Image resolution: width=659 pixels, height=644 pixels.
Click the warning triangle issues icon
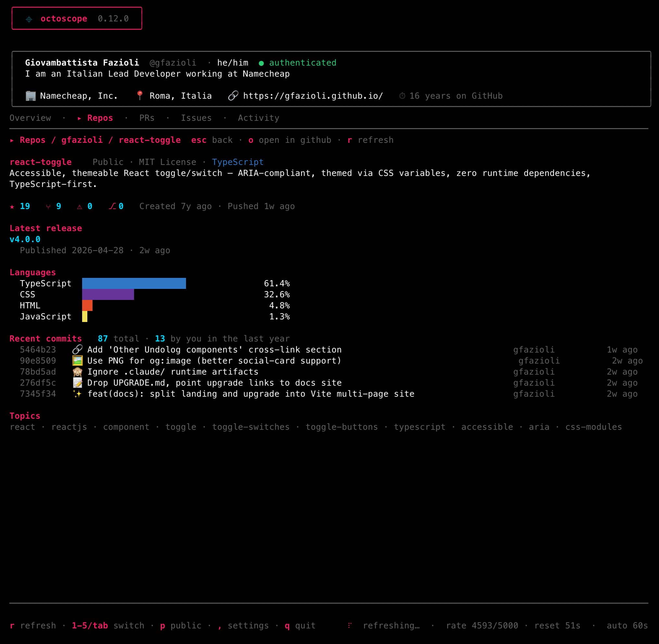coord(80,207)
